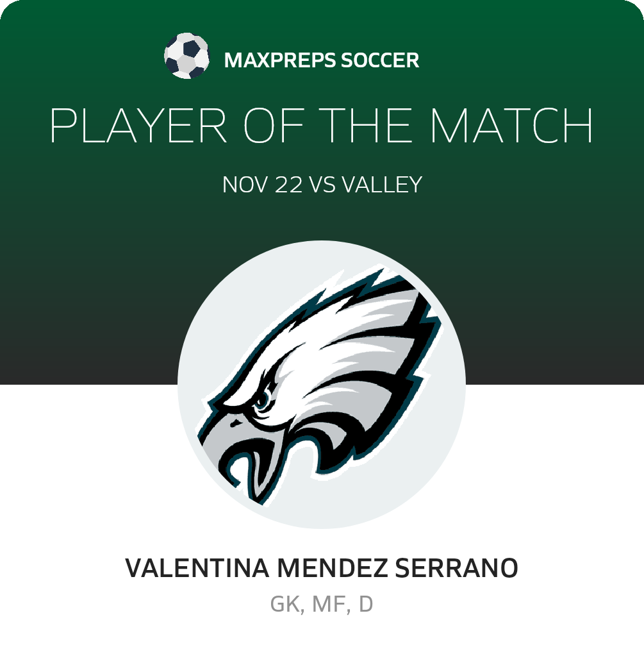Click the opponent name VALLEY
This screenshot has height=654, width=644.
click(382, 185)
